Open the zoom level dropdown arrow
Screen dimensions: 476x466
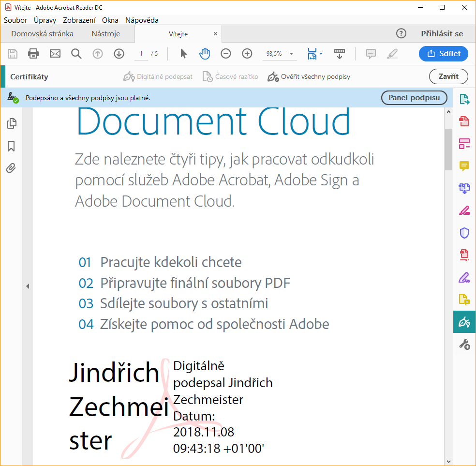coord(291,54)
